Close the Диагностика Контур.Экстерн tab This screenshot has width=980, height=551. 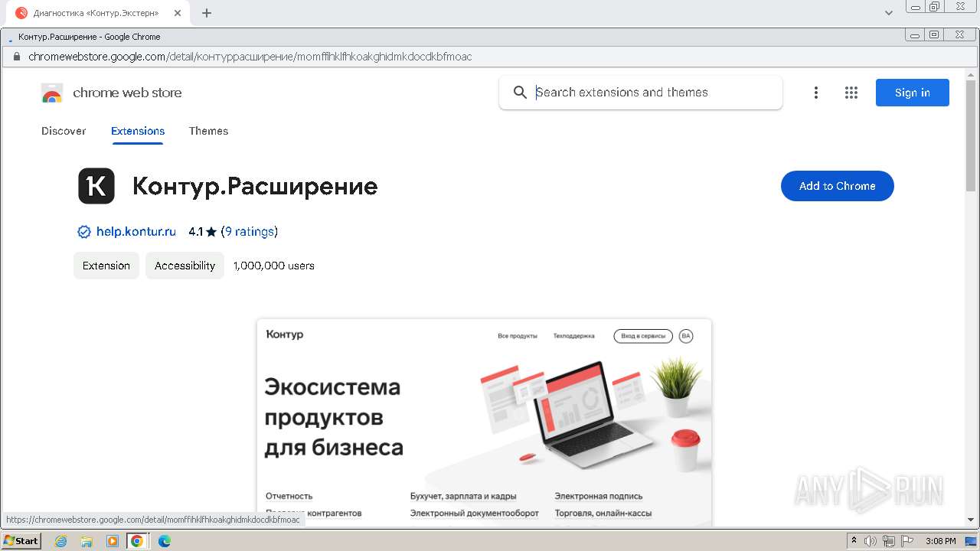[178, 13]
